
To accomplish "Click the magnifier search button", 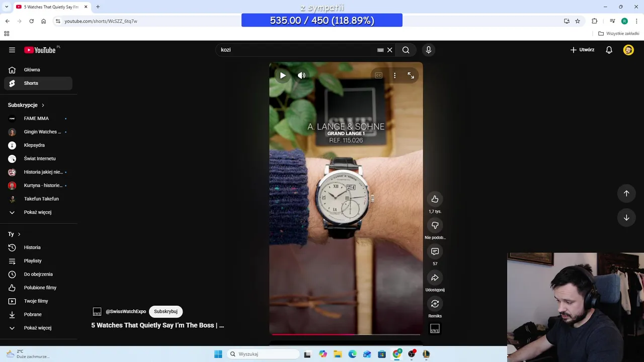I will (x=406, y=50).
